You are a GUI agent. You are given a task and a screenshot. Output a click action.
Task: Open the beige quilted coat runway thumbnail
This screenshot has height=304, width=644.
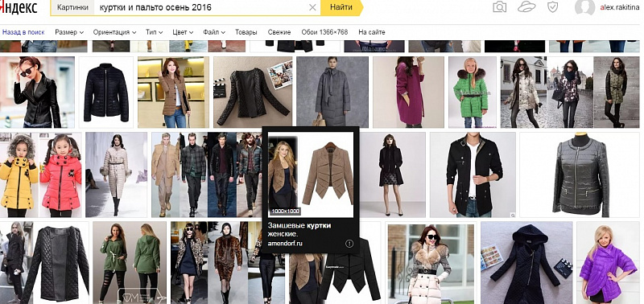click(x=116, y=175)
